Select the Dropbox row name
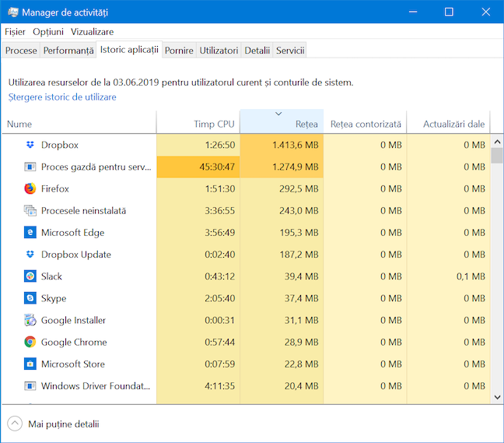Image resolution: width=504 pixels, height=443 pixels. [x=59, y=145]
